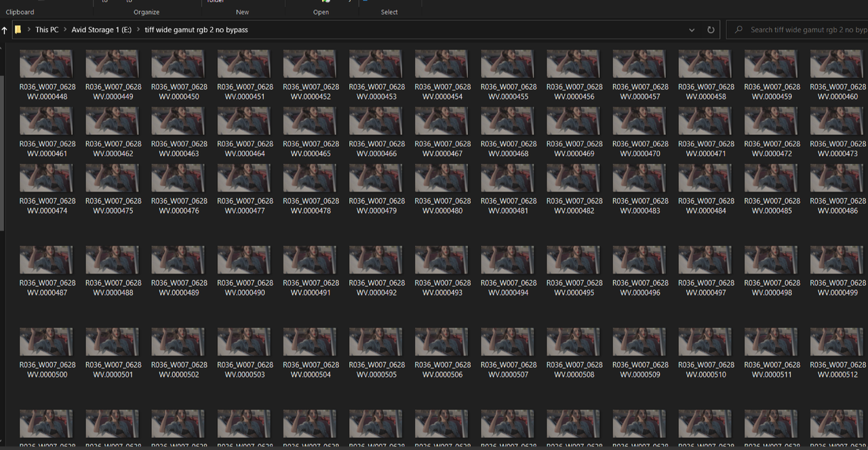The width and height of the screenshot is (868, 450).
Task: Click file name ending WV.0000476
Action: coord(179,205)
